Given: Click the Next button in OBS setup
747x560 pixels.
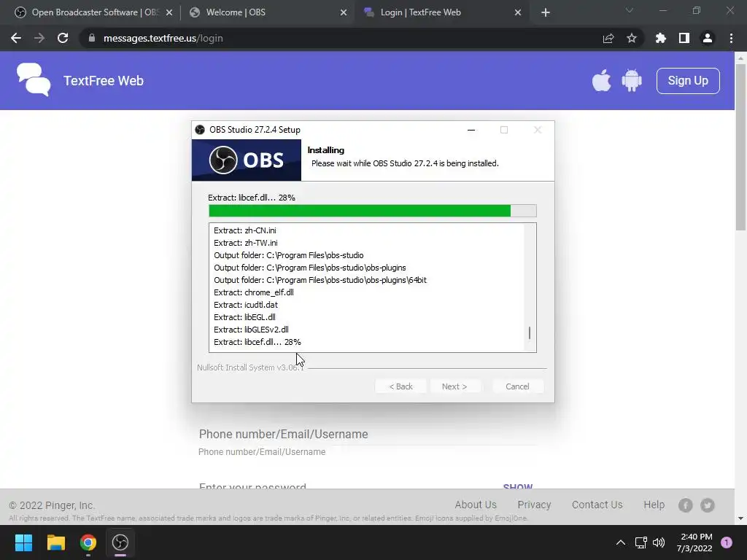Looking at the screenshot, I should (x=454, y=386).
